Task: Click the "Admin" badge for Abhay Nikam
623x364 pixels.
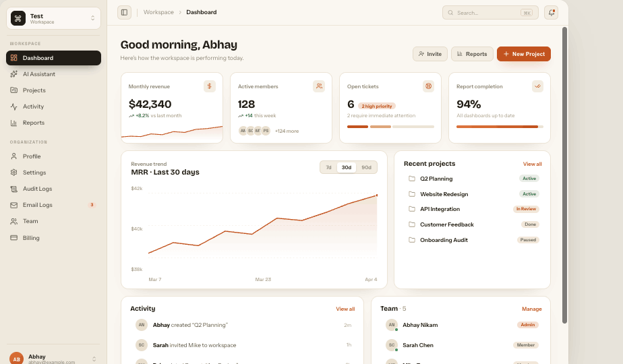Action: 528,325
